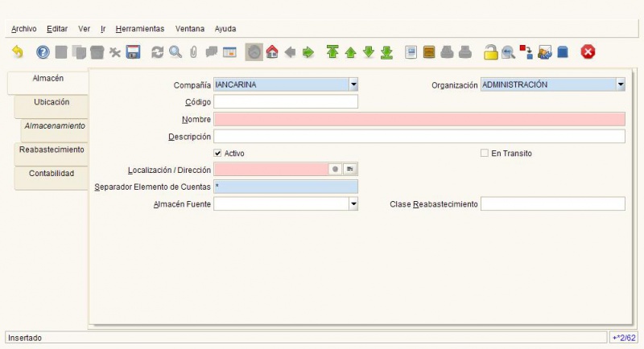The height and width of the screenshot is (349, 644).
Task: Click the Nombre input field
Action: point(419,119)
